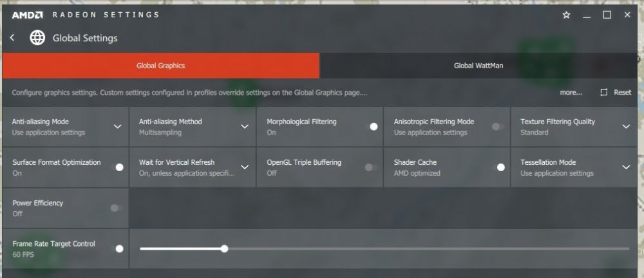Expand Texture Filtering Quality dropdown
The image size is (644, 278).
[x=626, y=127]
